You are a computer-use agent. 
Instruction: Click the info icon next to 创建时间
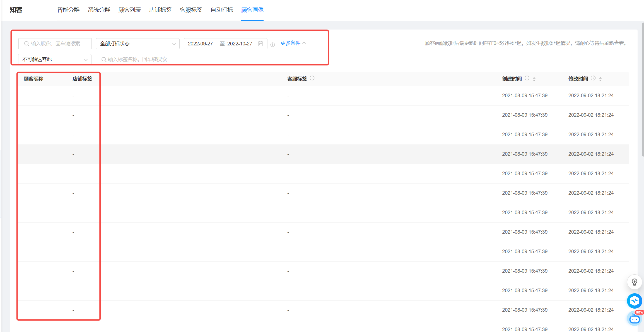click(527, 78)
